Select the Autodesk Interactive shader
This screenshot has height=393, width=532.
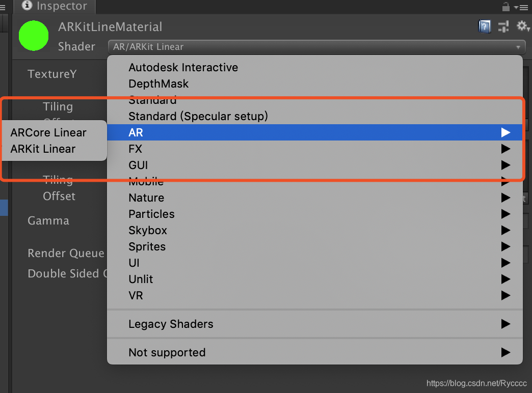pyautogui.click(x=314, y=67)
